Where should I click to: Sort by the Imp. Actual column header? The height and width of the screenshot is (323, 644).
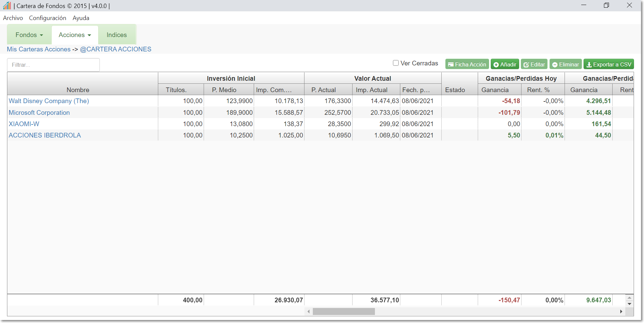376,90
